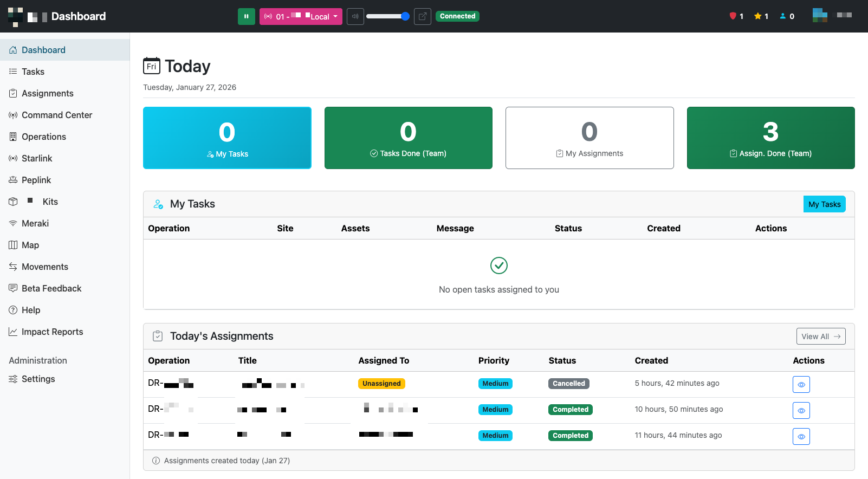Click the Tuesday, January 27, 2026 date
This screenshot has height=479, width=868.
190,87
